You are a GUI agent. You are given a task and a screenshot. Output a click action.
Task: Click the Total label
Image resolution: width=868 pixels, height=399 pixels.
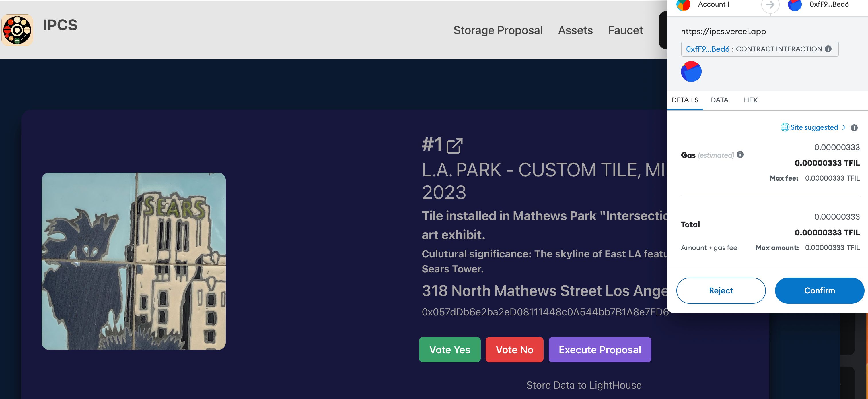pos(690,225)
